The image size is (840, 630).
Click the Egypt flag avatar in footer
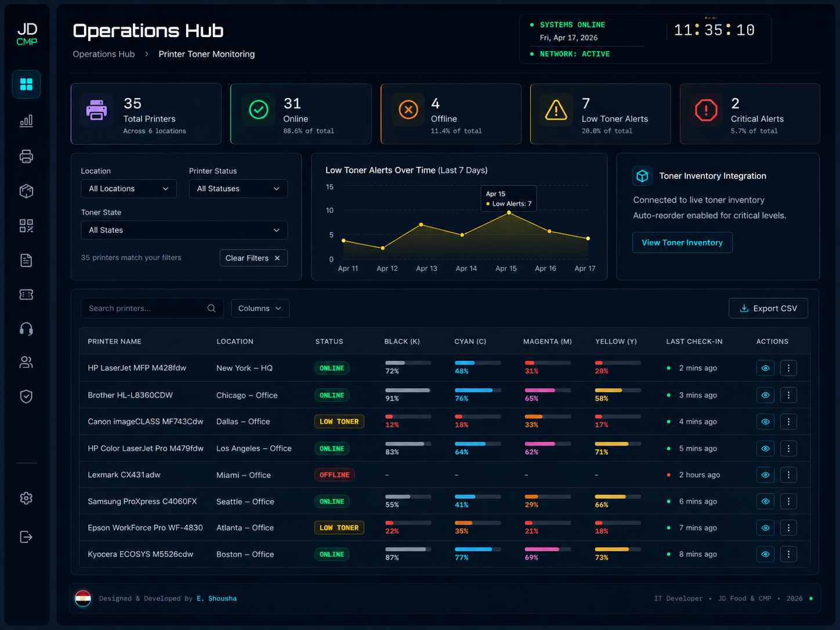(x=84, y=598)
